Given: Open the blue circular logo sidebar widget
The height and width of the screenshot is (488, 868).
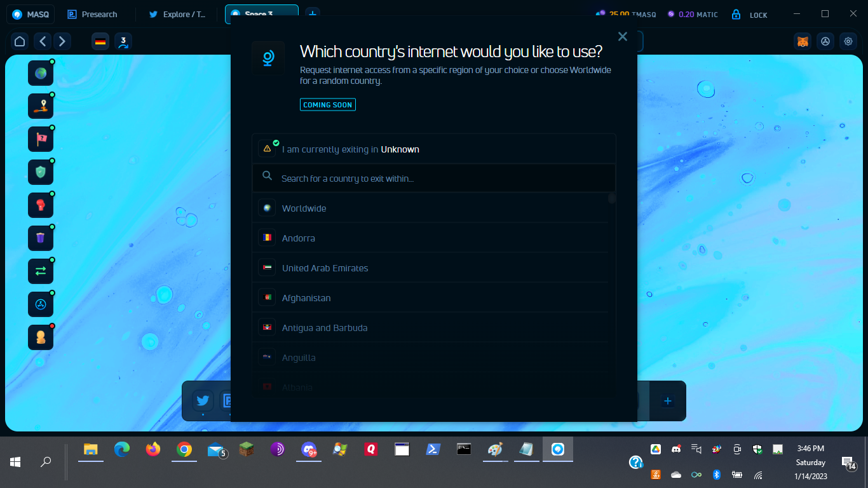Looking at the screenshot, I should click(x=41, y=304).
